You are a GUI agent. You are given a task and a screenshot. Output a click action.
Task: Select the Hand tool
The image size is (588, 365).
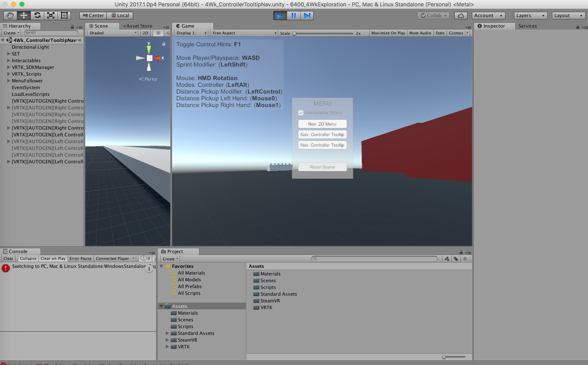[10, 16]
